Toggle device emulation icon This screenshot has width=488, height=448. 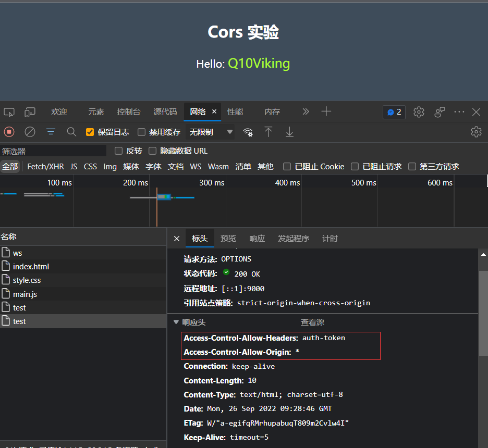[30, 112]
